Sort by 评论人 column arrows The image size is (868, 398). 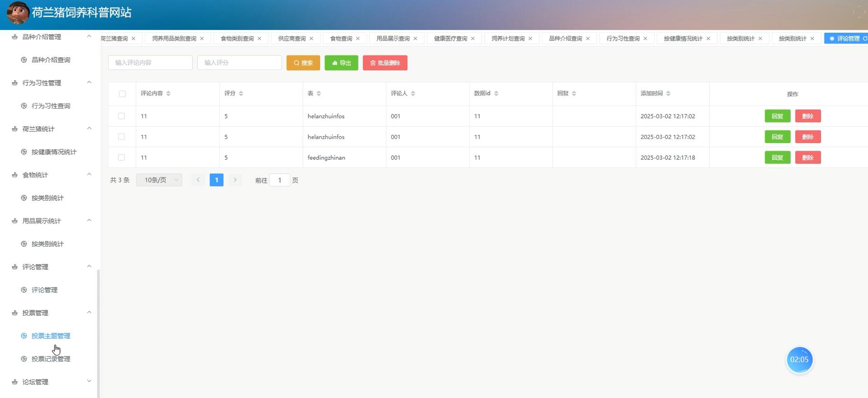point(413,94)
